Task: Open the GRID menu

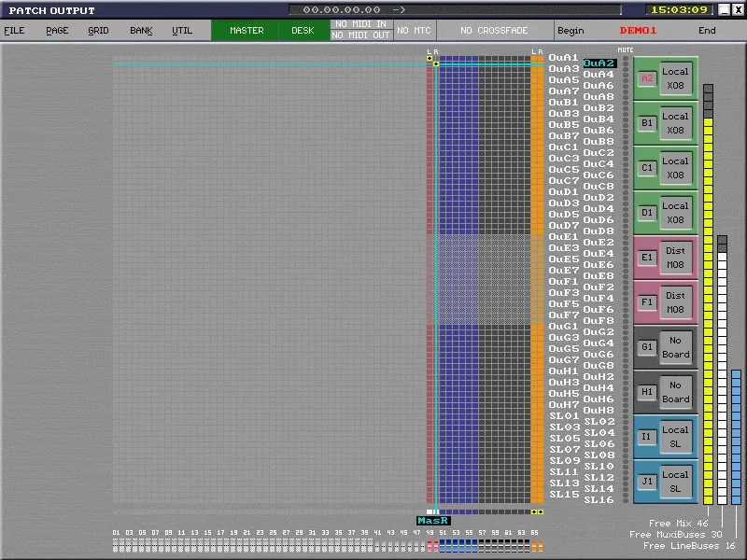Action: pyautogui.click(x=98, y=31)
